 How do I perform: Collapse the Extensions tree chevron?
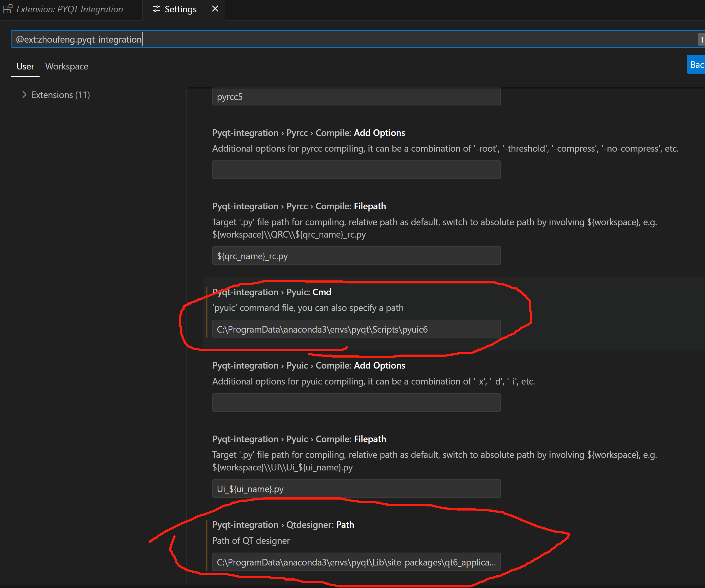[x=24, y=95]
